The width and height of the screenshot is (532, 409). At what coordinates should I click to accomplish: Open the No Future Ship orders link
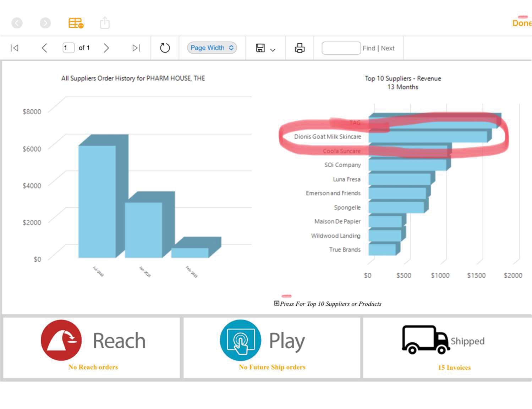point(272,367)
